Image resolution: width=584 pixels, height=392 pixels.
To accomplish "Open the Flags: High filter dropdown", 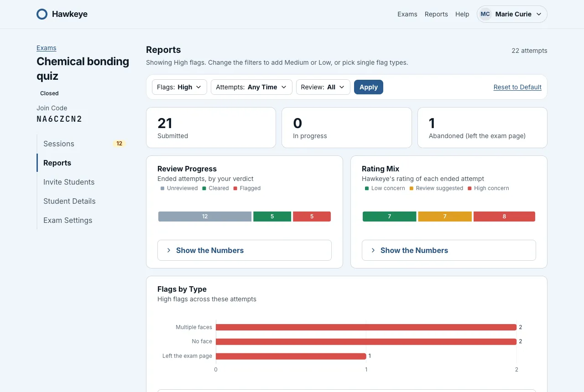I will 179,87.
